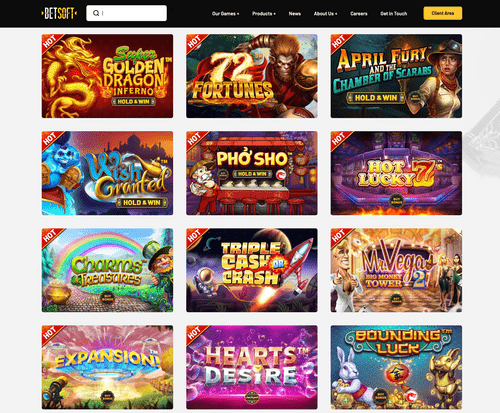
Task: Open the 72 Fortunes game thumbnail
Action: [x=252, y=76]
